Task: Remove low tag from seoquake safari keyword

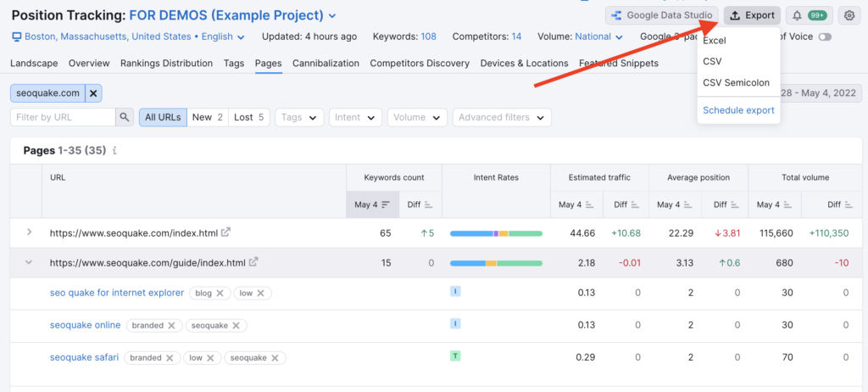Action: [x=210, y=358]
